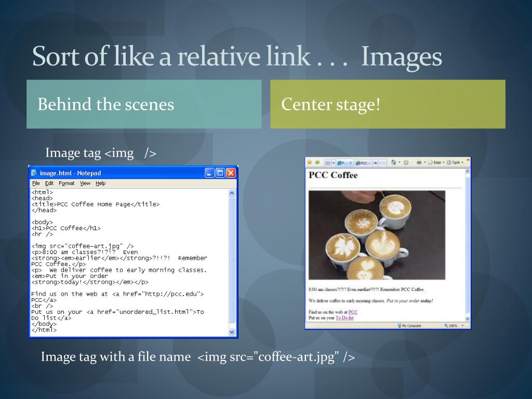
Task: Click the Notepad scrollbar up arrow
Action: [x=232, y=193]
